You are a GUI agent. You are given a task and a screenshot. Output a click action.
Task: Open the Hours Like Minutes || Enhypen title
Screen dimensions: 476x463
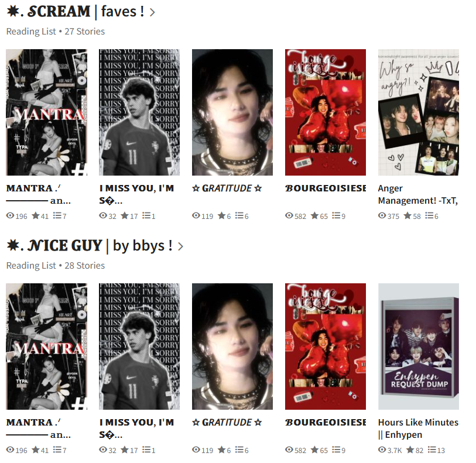(418, 428)
